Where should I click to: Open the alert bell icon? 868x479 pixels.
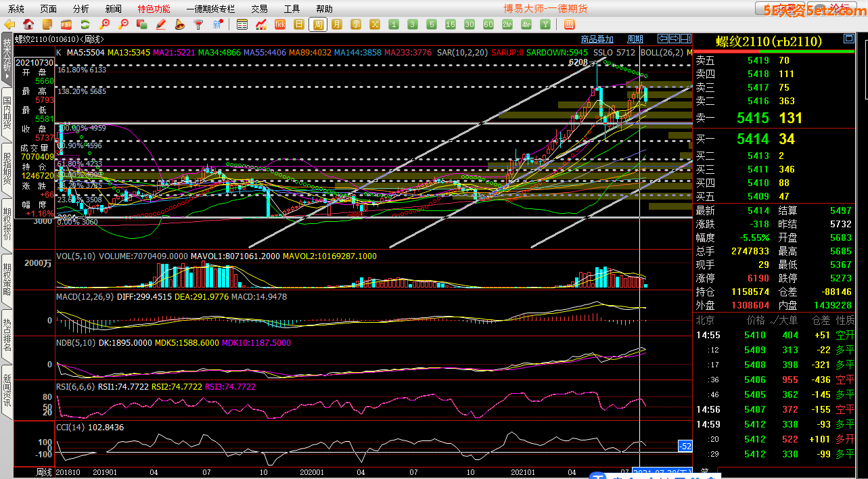(179, 24)
